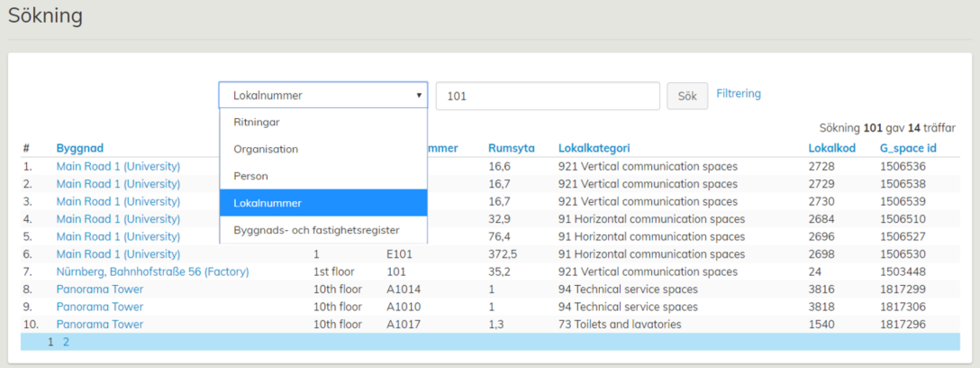
Task: Open Main Road 1 (University) in row 6
Action: [x=118, y=254]
